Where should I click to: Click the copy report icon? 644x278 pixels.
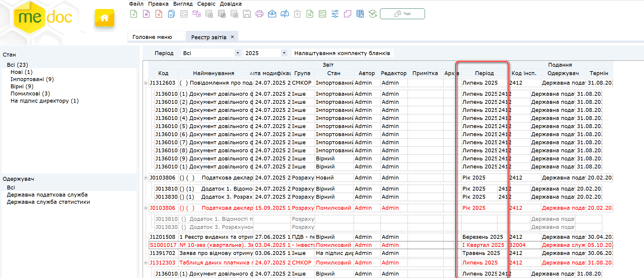point(171,14)
